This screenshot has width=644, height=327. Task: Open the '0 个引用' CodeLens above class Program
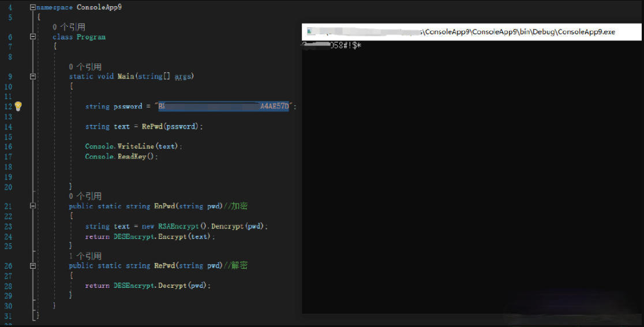click(x=69, y=27)
